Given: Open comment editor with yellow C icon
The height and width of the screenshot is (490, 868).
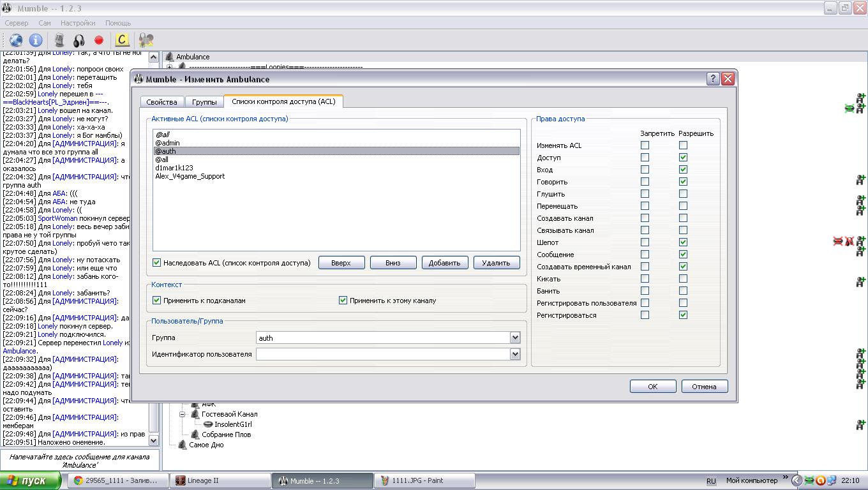Looking at the screenshot, I should coord(122,40).
